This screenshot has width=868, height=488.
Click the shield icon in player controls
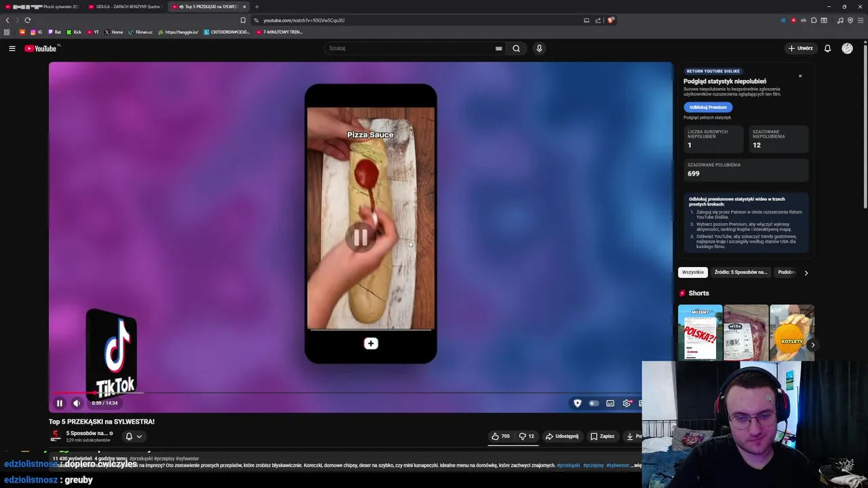pos(577,403)
